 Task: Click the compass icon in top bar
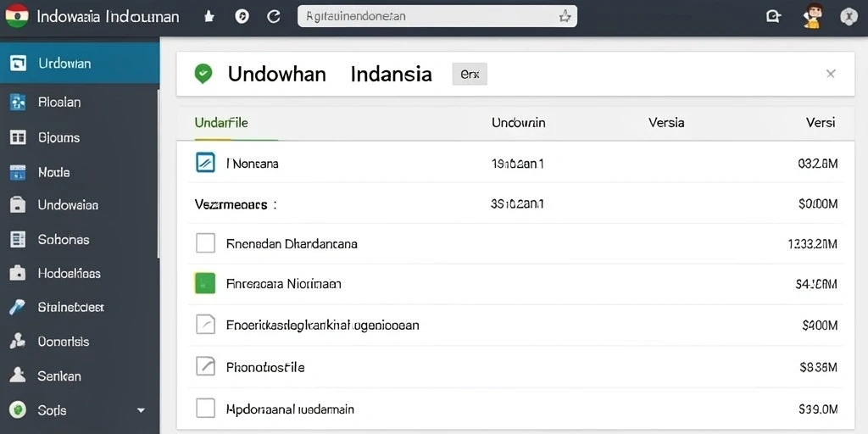point(242,17)
